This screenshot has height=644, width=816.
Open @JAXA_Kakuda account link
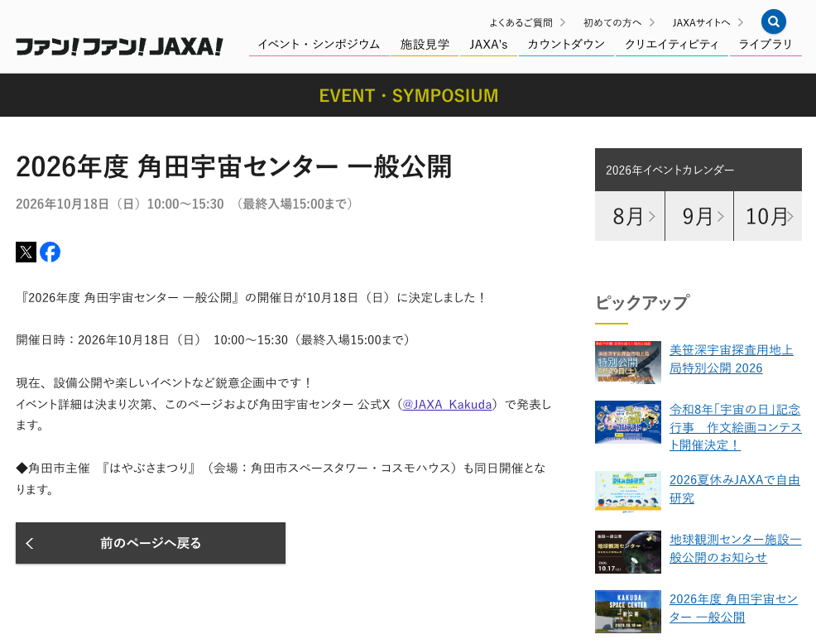tap(447, 405)
